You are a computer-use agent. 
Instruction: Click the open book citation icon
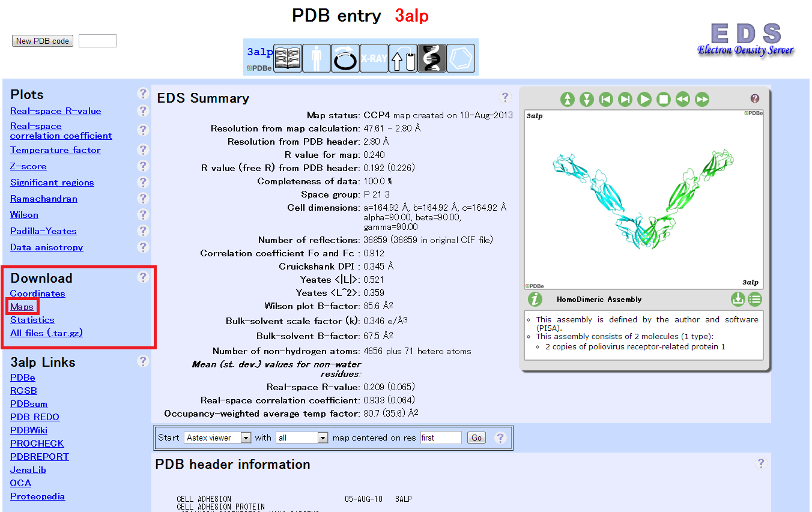(x=287, y=59)
